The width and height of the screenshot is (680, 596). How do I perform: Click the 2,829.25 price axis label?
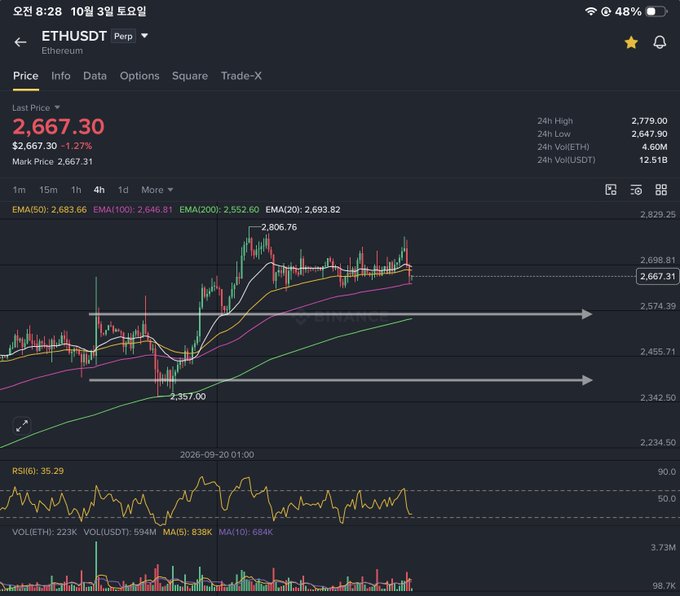658,214
